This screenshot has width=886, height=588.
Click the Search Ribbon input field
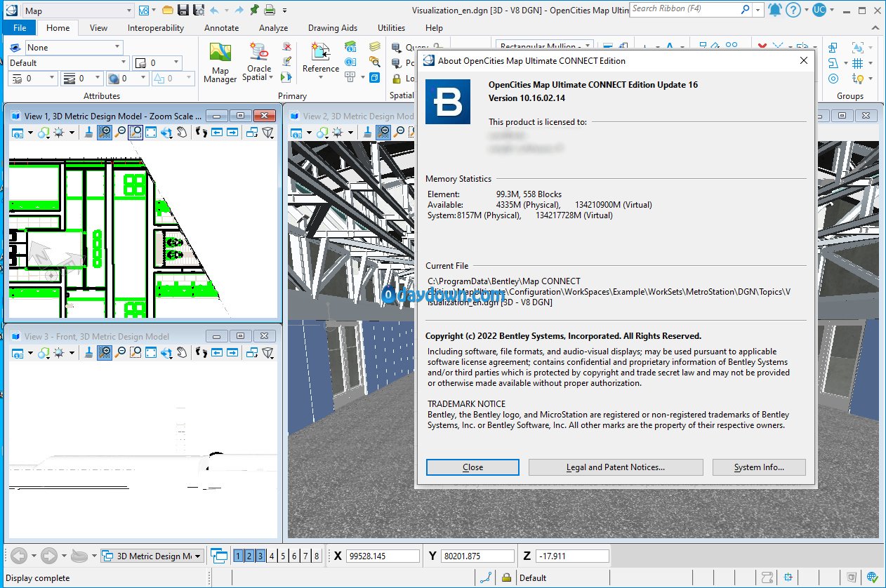coord(691,10)
